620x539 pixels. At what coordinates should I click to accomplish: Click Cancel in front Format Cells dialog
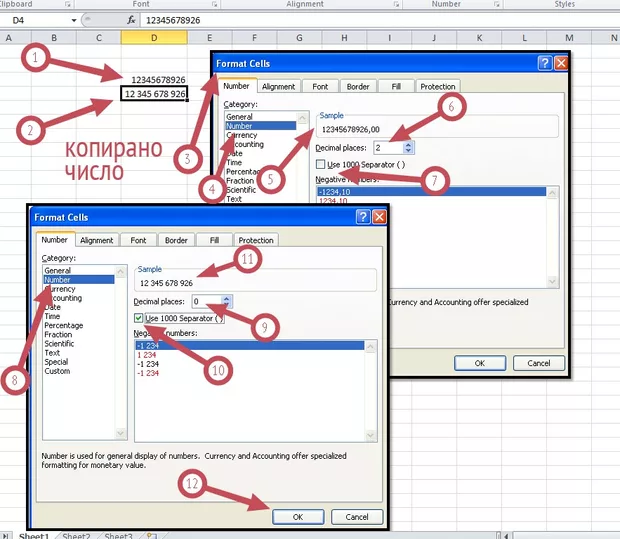[357, 517]
